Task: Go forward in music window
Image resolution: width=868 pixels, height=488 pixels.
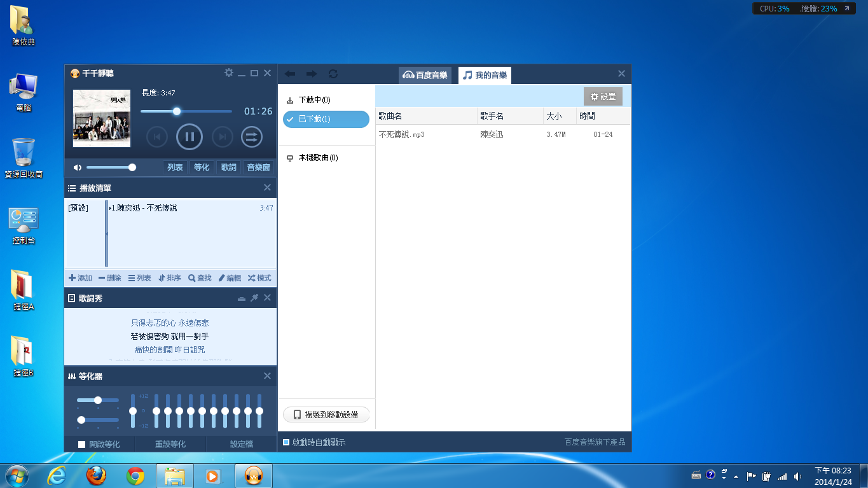Action: pyautogui.click(x=311, y=74)
